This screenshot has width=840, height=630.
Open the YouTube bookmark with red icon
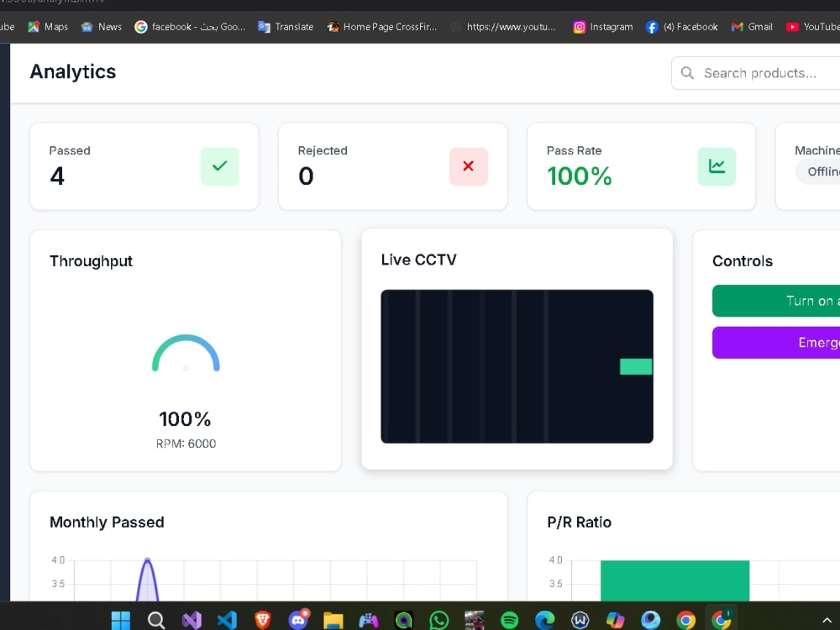tap(812, 27)
